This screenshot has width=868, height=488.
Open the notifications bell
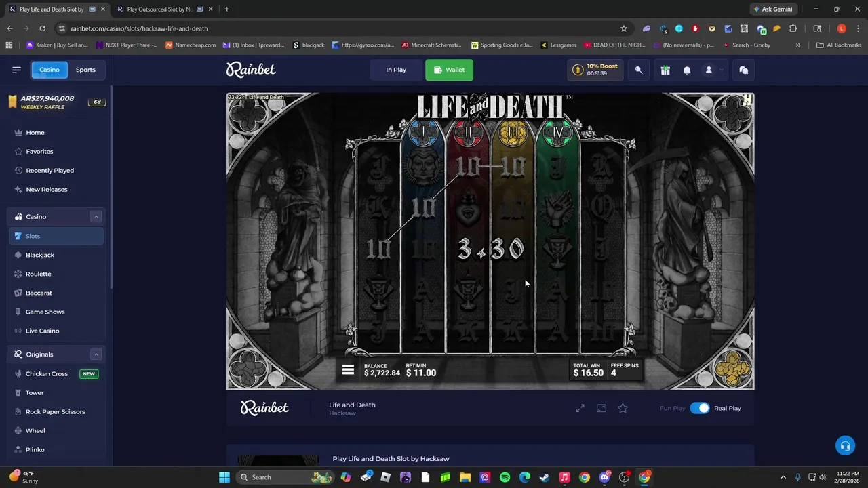tap(687, 70)
